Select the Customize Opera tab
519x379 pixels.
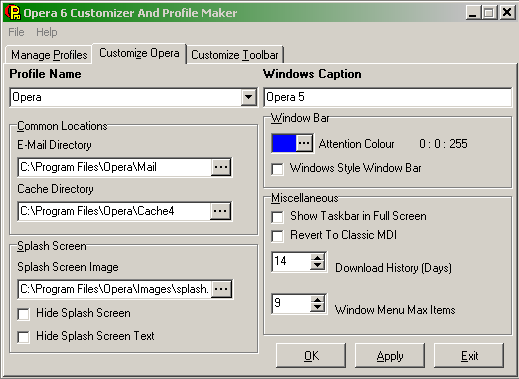139,53
